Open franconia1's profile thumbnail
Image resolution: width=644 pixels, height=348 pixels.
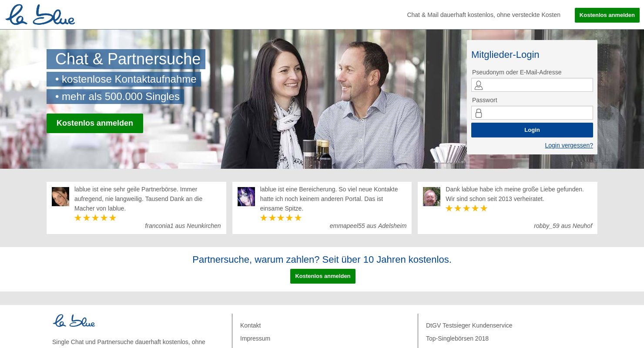pyautogui.click(x=60, y=197)
